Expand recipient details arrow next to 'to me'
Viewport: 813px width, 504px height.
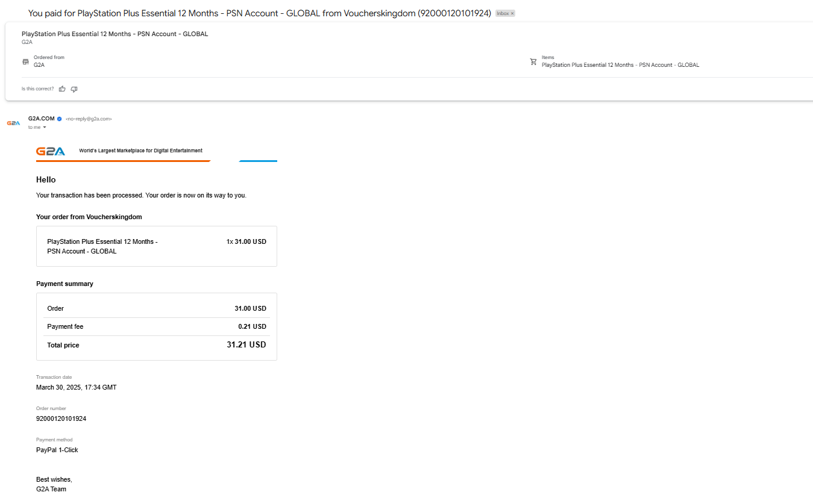[x=45, y=127]
